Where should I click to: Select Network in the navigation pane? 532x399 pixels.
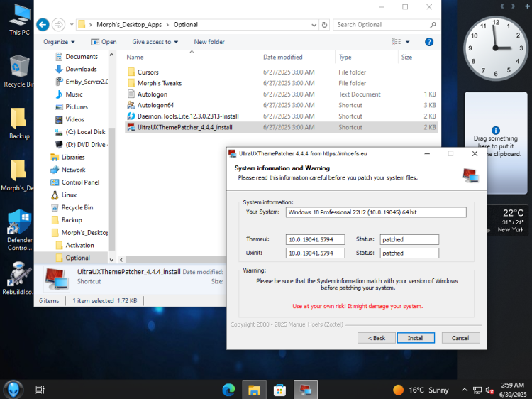[x=69, y=170]
